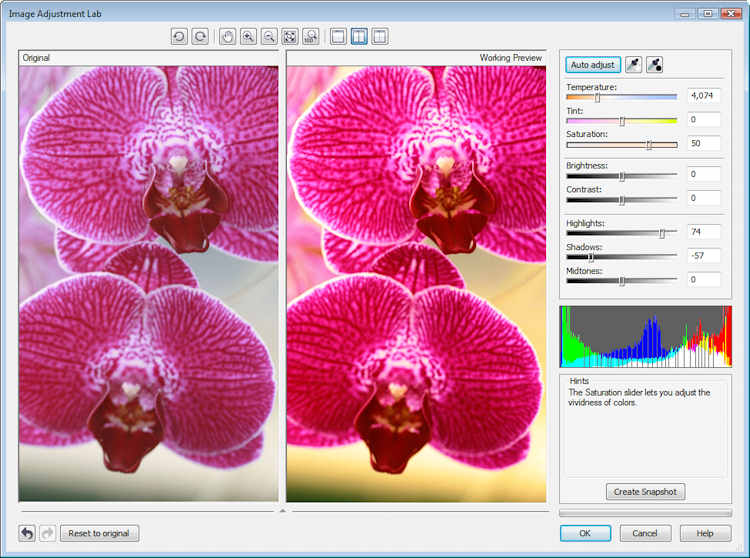Switch to full preview view mode
750x558 pixels.
click(338, 36)
